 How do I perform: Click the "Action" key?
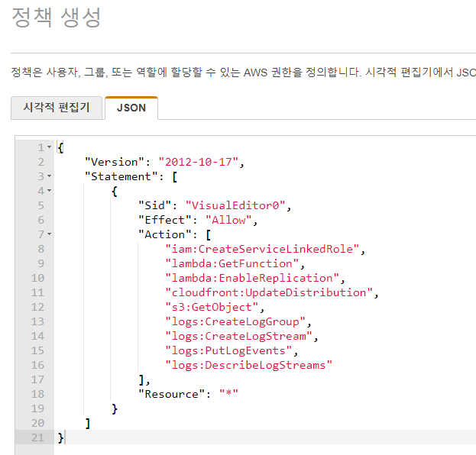165,234
